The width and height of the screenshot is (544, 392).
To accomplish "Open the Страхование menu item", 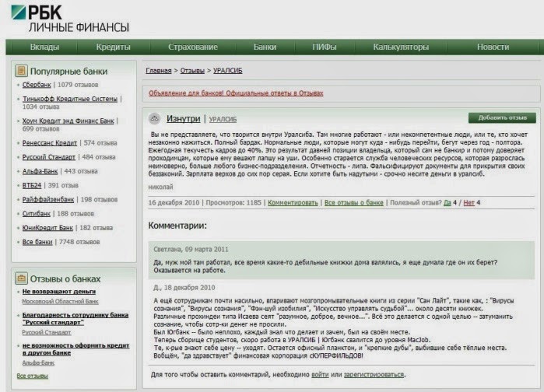I will pos(193,47).
